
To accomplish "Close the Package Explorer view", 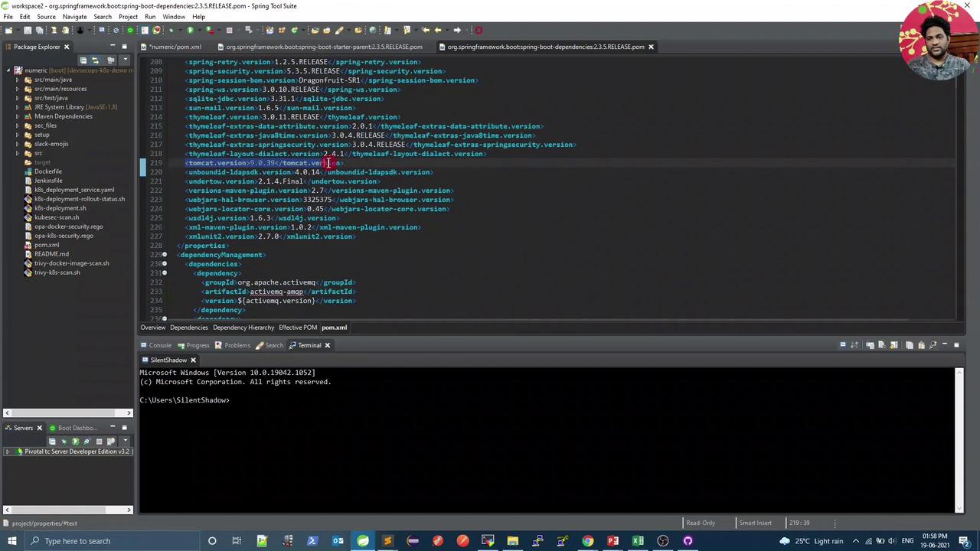I will 66,47.
